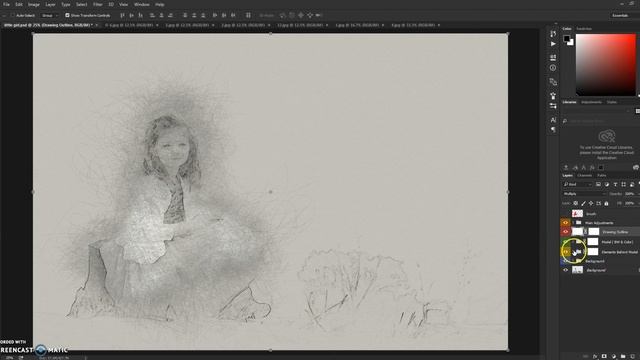Toggle visibility of Model (BW & Color) layer

(565, 242)
